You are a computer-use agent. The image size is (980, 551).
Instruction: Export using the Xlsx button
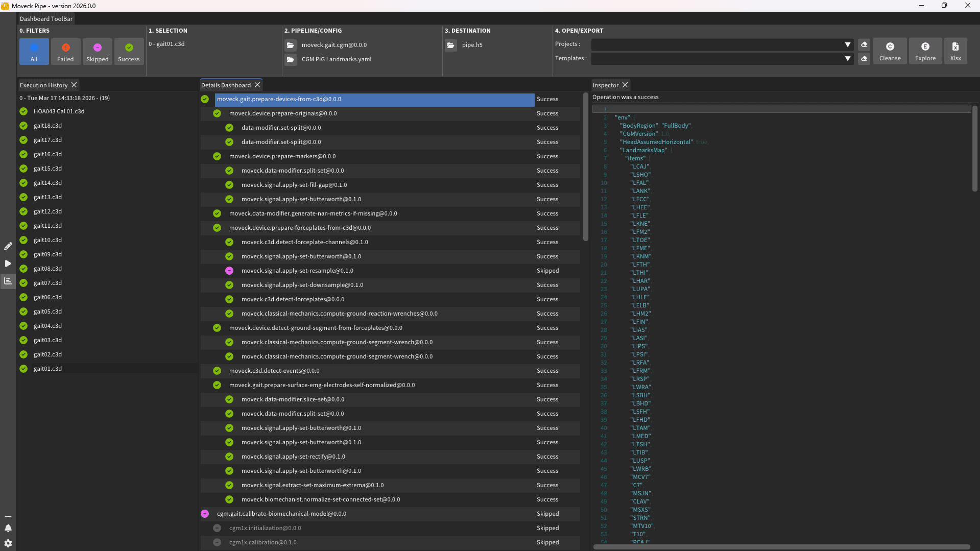point(955,51)
